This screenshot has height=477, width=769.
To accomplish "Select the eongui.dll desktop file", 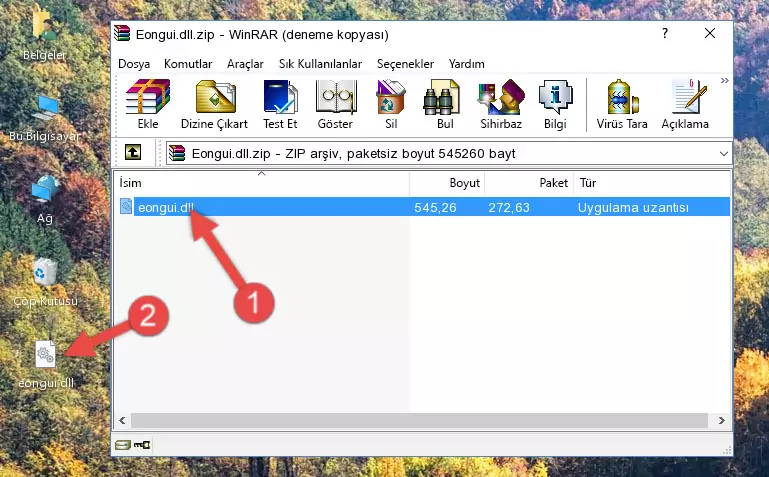I will tap(46, 365).
